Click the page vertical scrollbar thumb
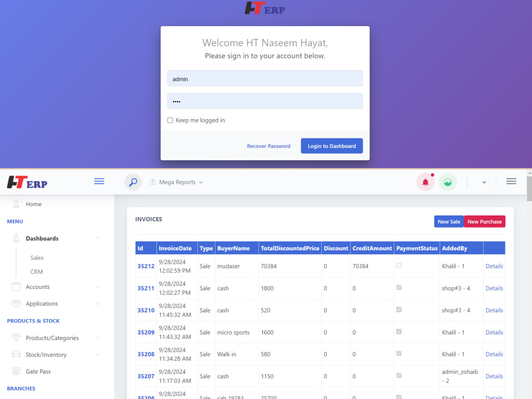Screen dimensions: 532x399 [529, 188]
